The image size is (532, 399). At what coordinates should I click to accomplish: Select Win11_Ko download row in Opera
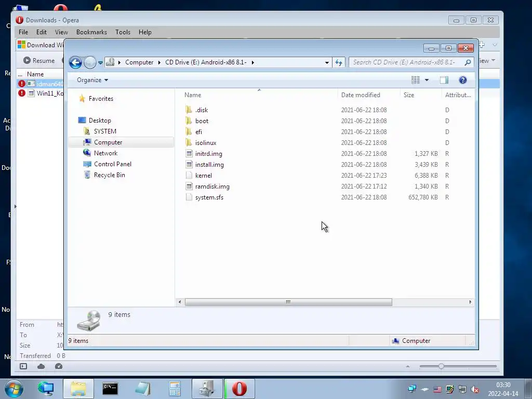tap(41, 94)
